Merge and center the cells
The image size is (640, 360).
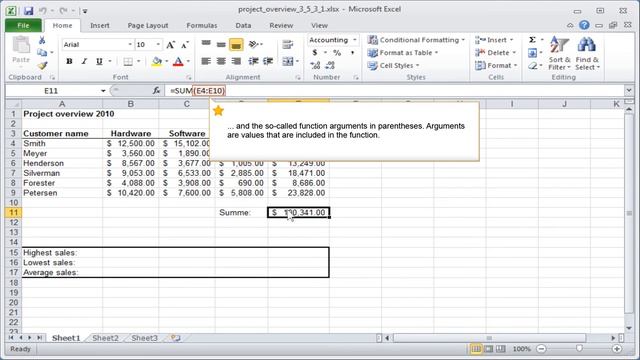[288, 61]
